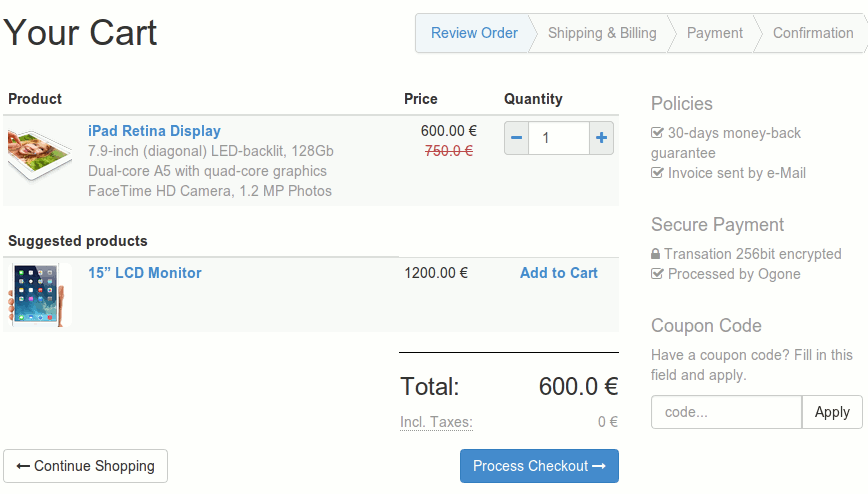Decrease iPad quantity with minus button
The width and height of the screenshot is (868, 494).
(516, 138)
